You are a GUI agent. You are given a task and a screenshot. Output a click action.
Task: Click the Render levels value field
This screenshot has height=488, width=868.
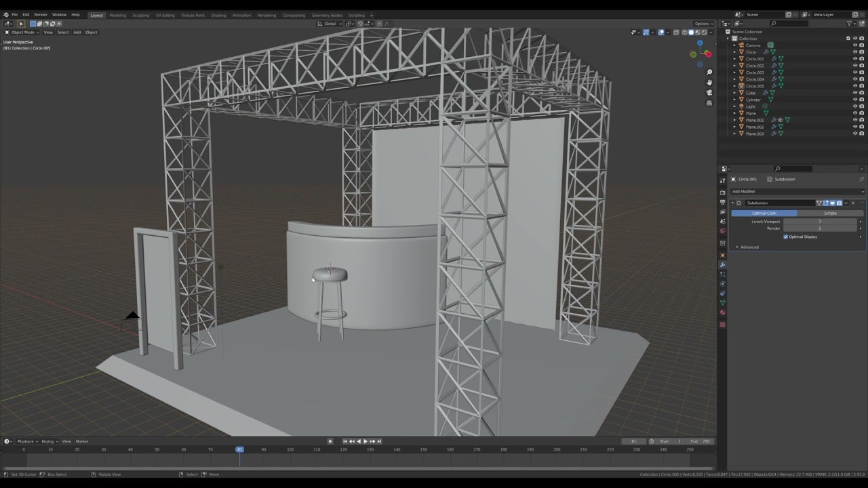tap(820, 228)
